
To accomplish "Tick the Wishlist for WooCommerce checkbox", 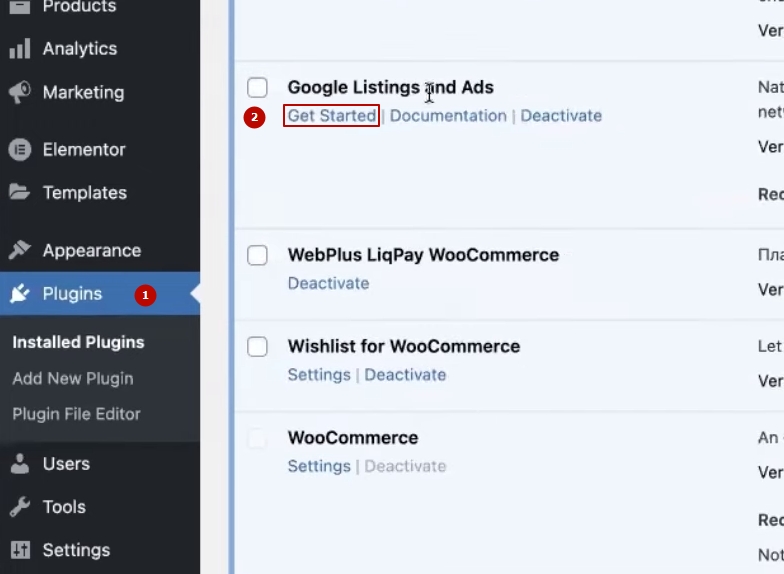I will coord(258,347).
